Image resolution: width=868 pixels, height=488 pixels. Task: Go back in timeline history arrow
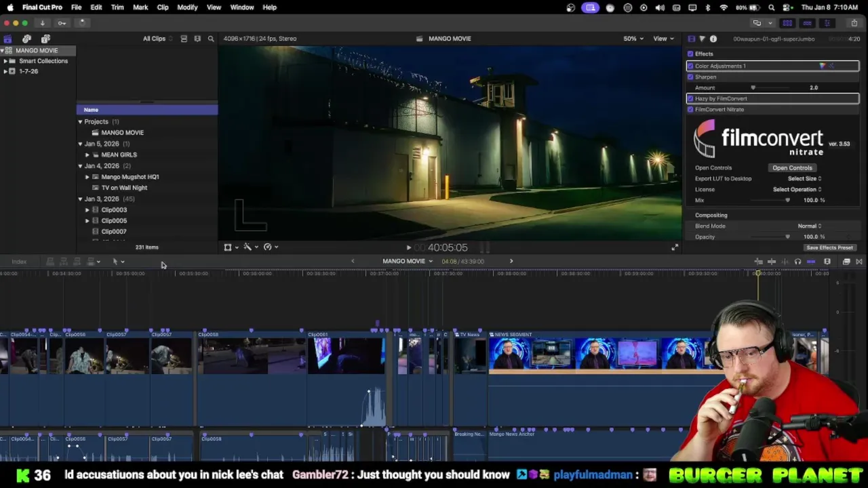click(x=353, y=261)
